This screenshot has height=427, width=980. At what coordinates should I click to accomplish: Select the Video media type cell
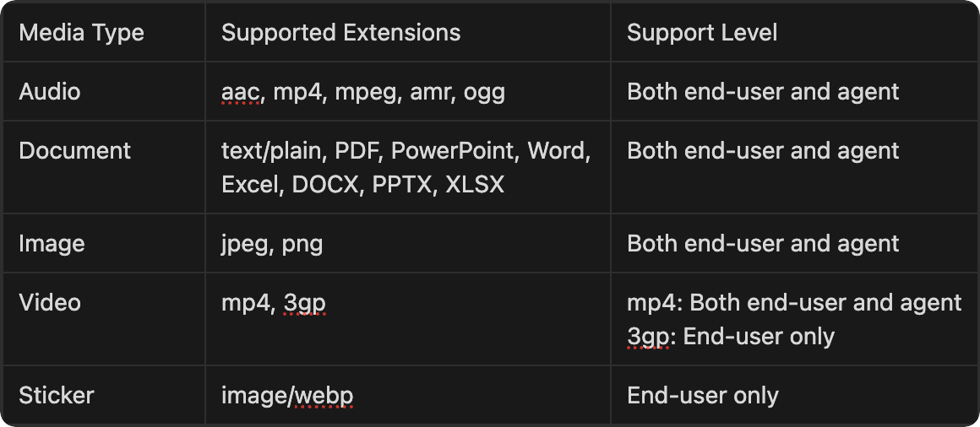[50, 303]
